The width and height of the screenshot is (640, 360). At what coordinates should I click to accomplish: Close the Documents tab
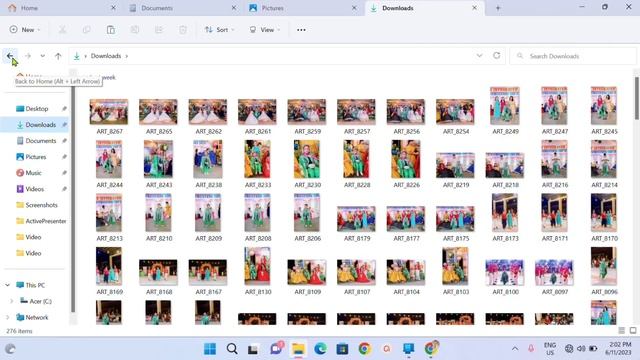234,8
